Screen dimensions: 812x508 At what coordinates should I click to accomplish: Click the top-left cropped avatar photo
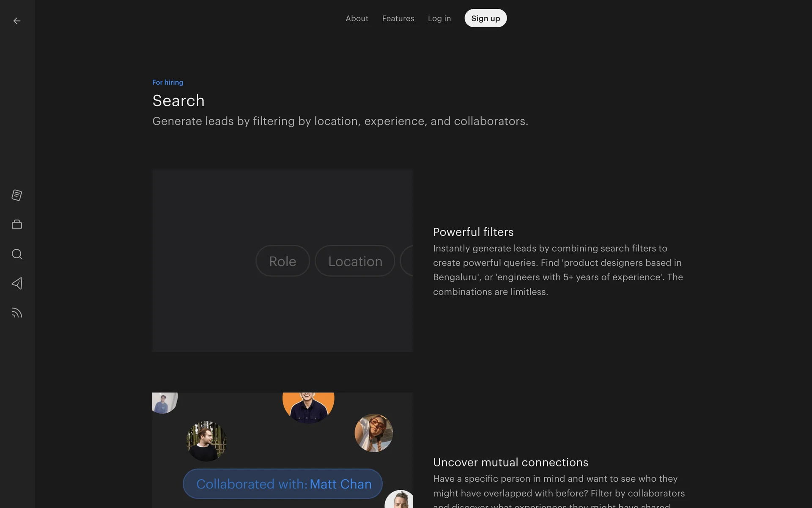point(164,402)
